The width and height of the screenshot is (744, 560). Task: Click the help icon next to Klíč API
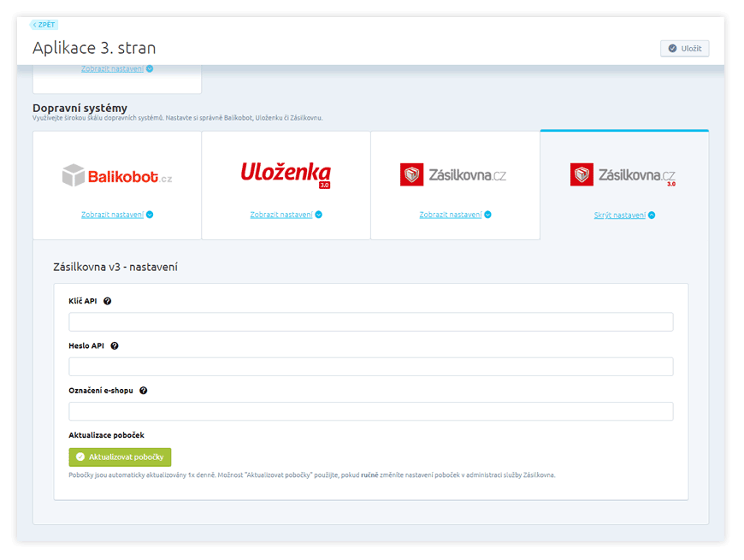(107, 301)
